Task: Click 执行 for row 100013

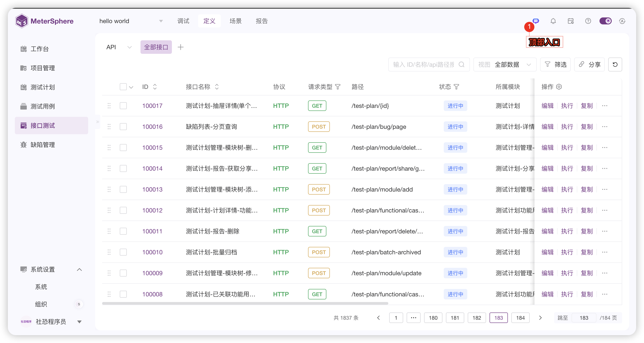Action: [567, 189]
